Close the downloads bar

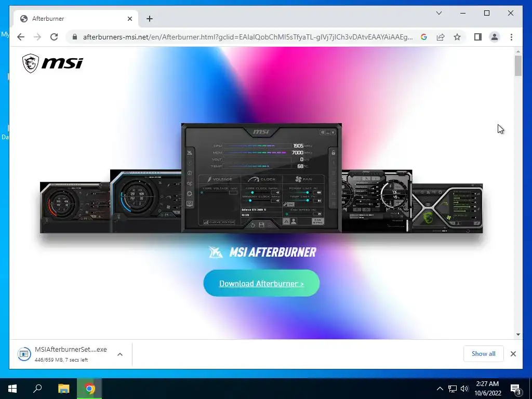513,354
